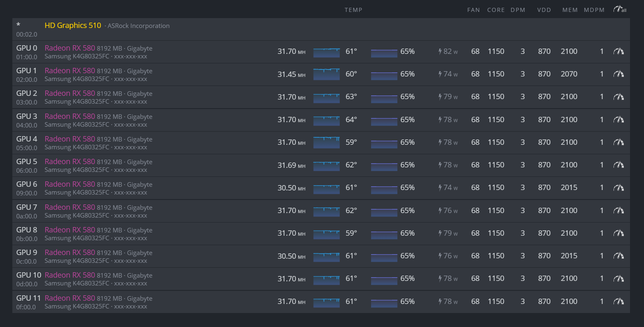
Task: Click ASRock Incorporation vendor label
Action: tap(138, 26)
